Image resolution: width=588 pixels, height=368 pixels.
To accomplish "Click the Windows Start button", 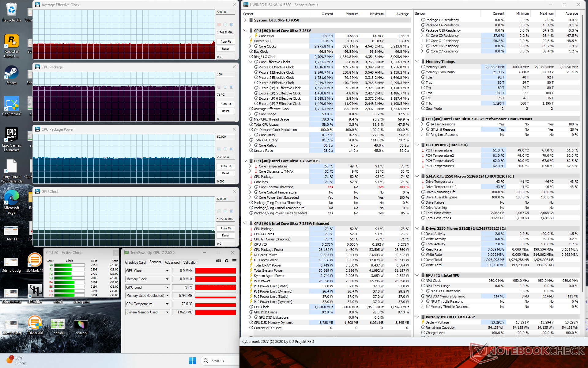I will (x=192, y=361).
